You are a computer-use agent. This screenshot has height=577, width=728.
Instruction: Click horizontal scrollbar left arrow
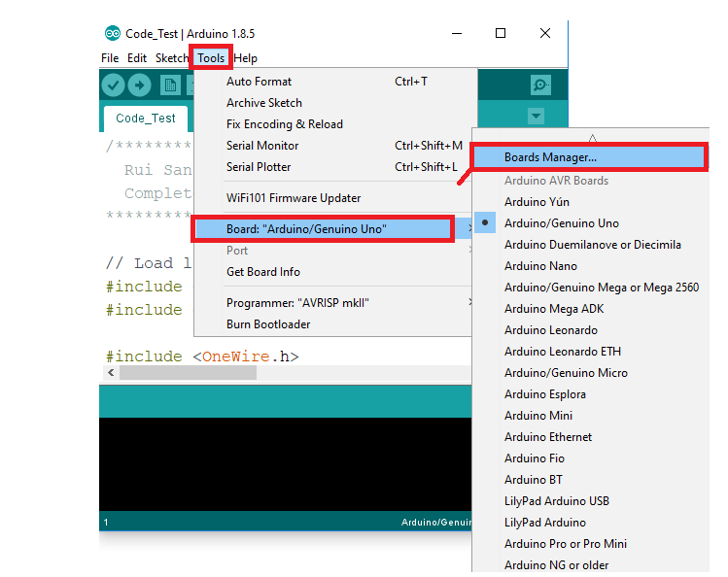click(x=111, y=372)
